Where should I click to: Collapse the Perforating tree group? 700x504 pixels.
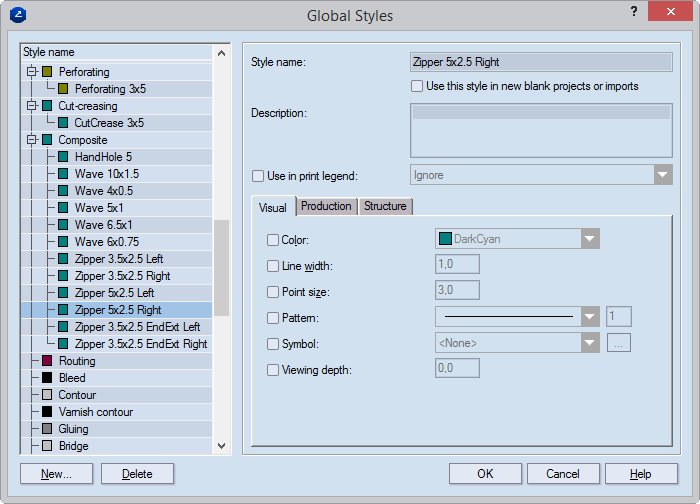[31, 72]
